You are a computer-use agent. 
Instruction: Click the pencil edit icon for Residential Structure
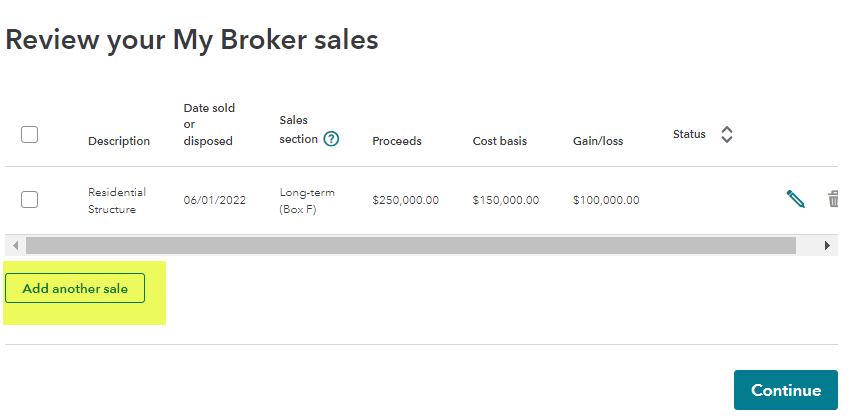pyautogui.click(x=795, y=199)
